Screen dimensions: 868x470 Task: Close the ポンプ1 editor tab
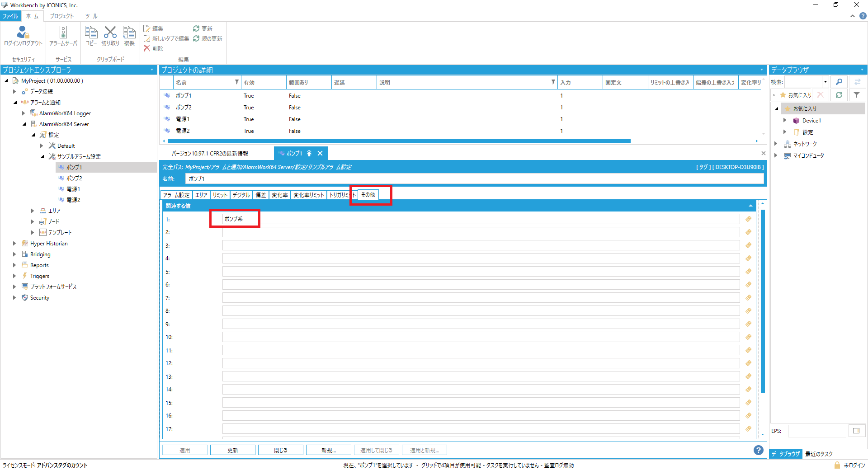pos(320,153)
